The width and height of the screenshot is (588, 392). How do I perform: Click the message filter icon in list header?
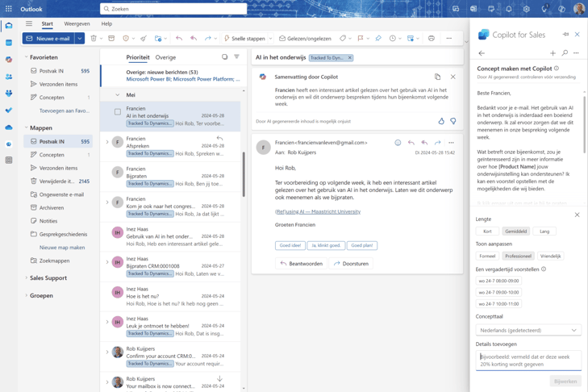[x=236, y=56]
